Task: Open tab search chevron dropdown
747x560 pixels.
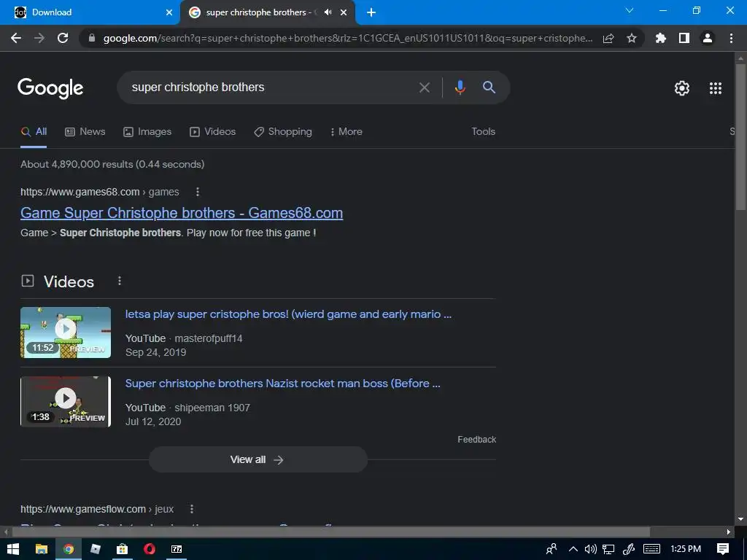Action: [x=630, y=10]
